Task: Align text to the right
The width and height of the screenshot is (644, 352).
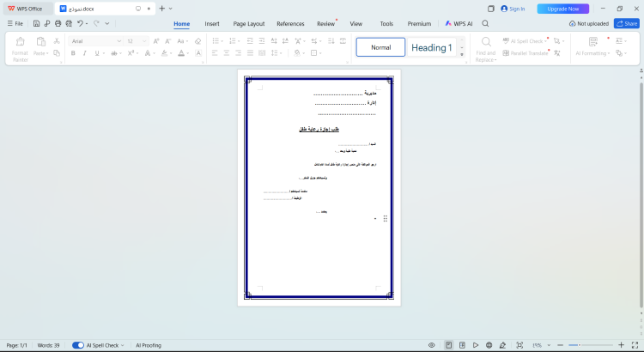Action: (x=238, y=53)
